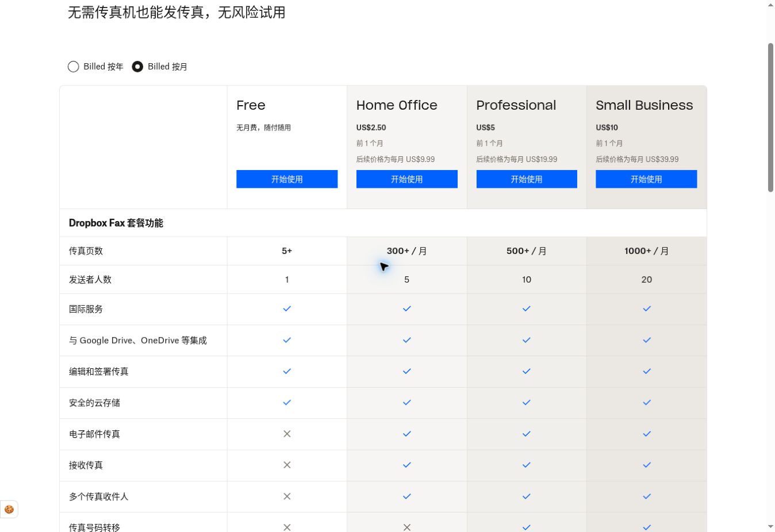Click the 5+ fax pages value

pos(287,251)
